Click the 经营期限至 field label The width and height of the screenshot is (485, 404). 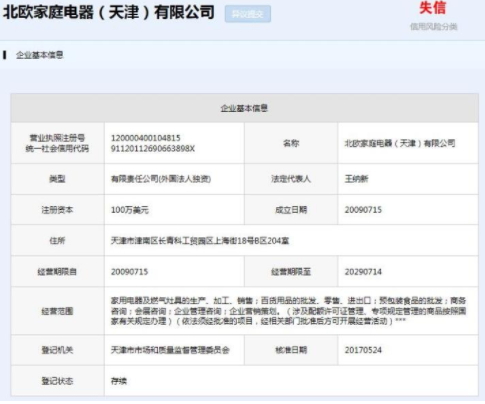coord(291,272)
